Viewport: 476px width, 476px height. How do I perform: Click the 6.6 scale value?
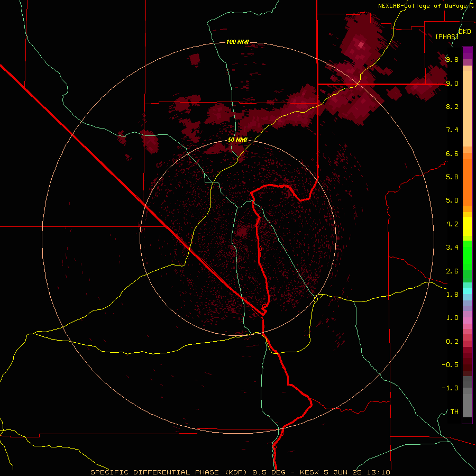(452, 153)
